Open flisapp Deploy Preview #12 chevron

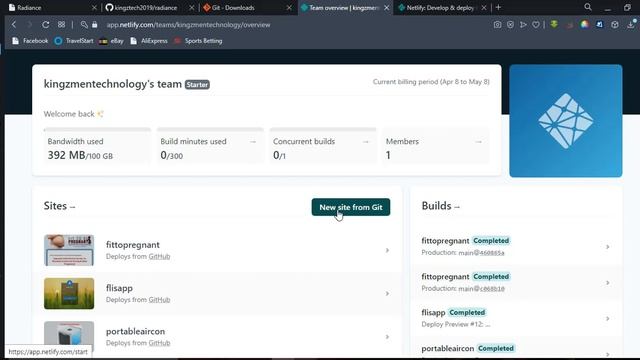coord(607,319)
